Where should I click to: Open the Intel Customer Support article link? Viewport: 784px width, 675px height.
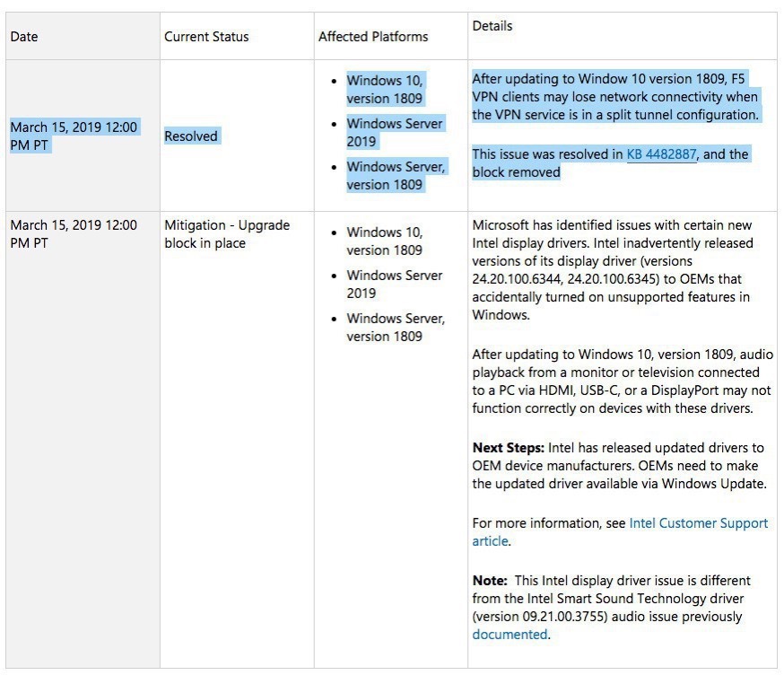[698, 523]
